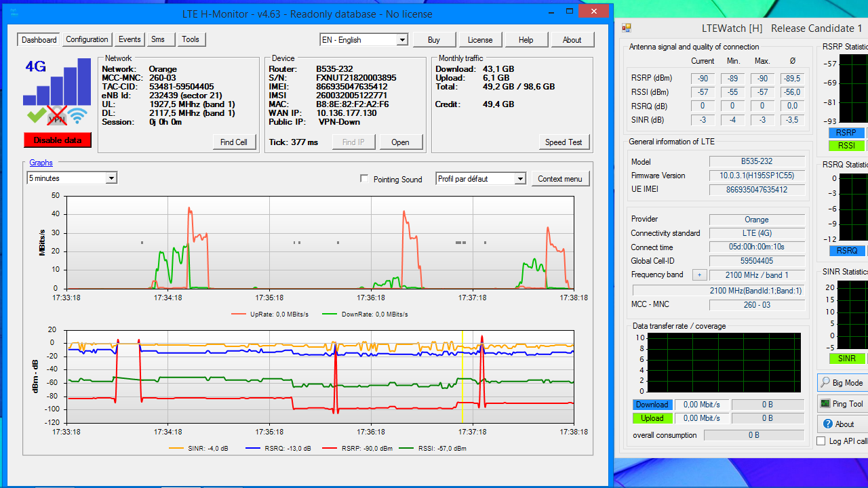Click the Global Cell-ID field 59504405
868x488 pixels.
[757, 261]
